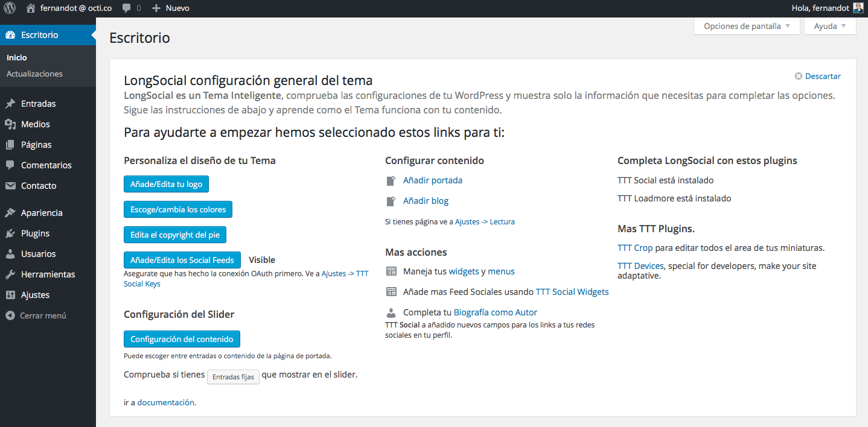The height and width of the screenshot is (427, 868).
Task: Click the plus icon next to Nuevo
Action: click(156, 8)
